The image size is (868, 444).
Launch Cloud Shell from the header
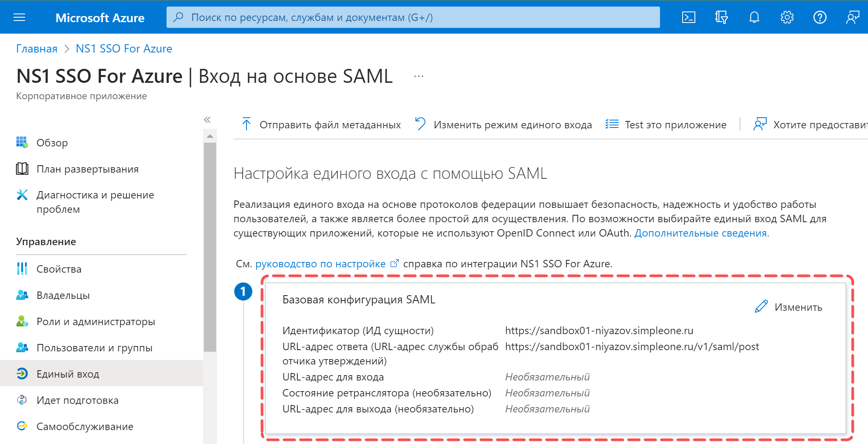(688, 17)
